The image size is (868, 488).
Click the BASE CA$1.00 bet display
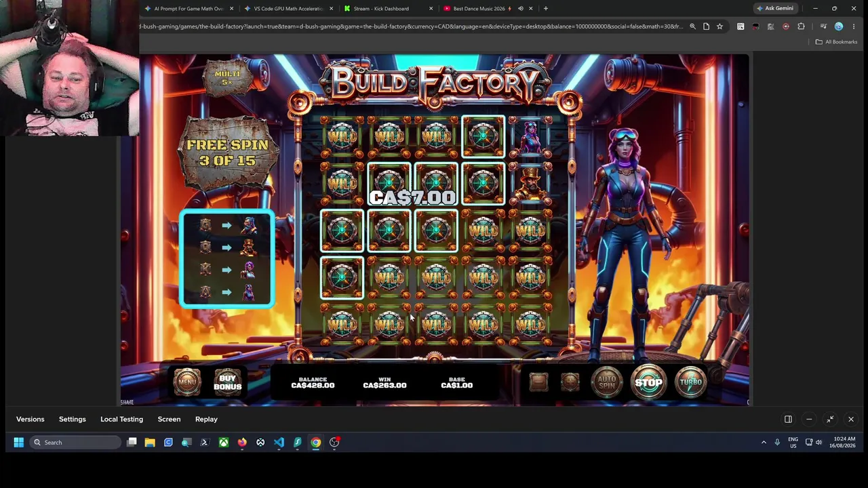(x=457, y=382)
